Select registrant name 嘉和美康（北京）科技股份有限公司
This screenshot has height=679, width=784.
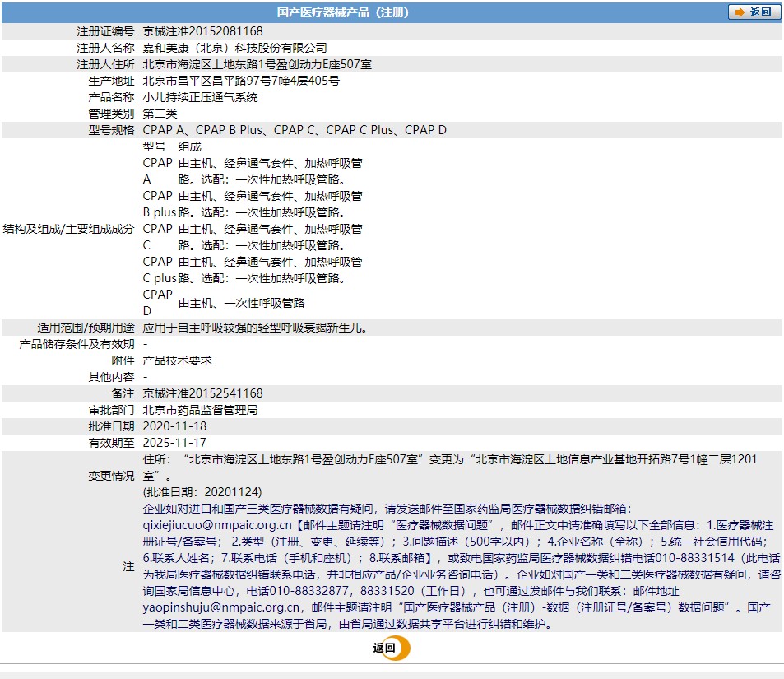pos(234,48)
